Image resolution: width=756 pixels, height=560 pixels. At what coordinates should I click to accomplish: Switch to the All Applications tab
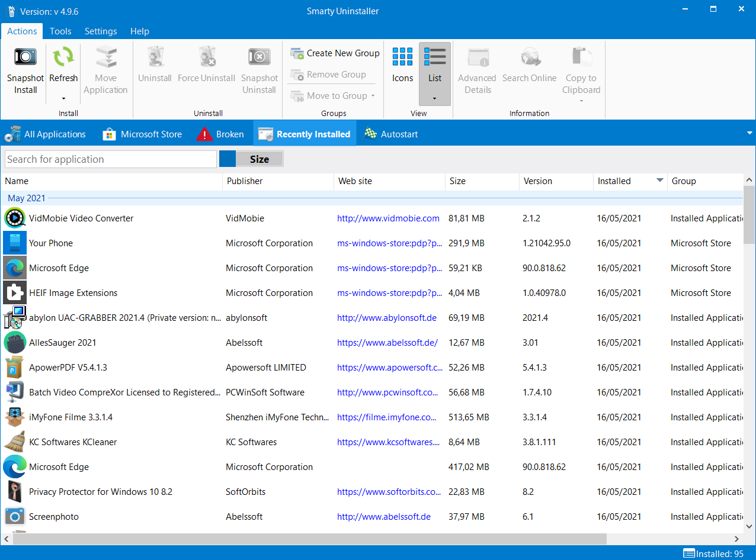point(46,134)
